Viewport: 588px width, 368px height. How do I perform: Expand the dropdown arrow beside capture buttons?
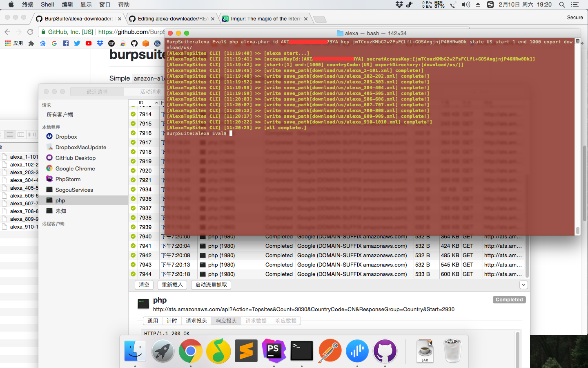pos(523,285)
